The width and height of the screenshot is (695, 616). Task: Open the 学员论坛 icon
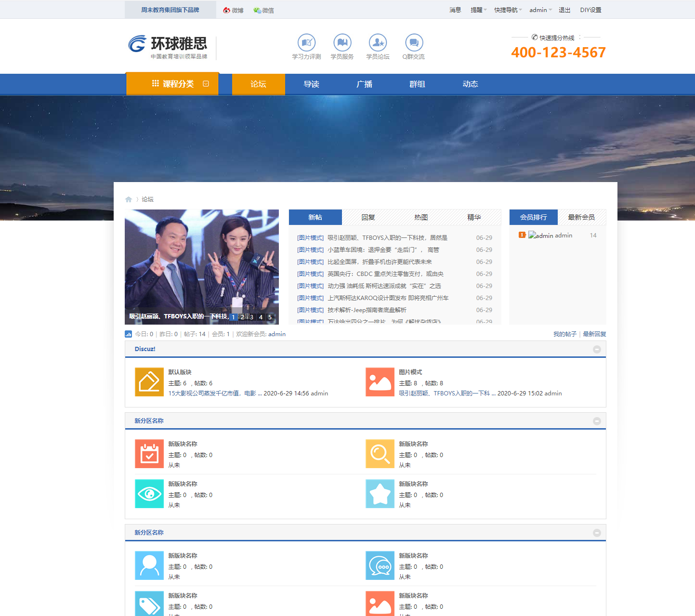coord(378,43)
